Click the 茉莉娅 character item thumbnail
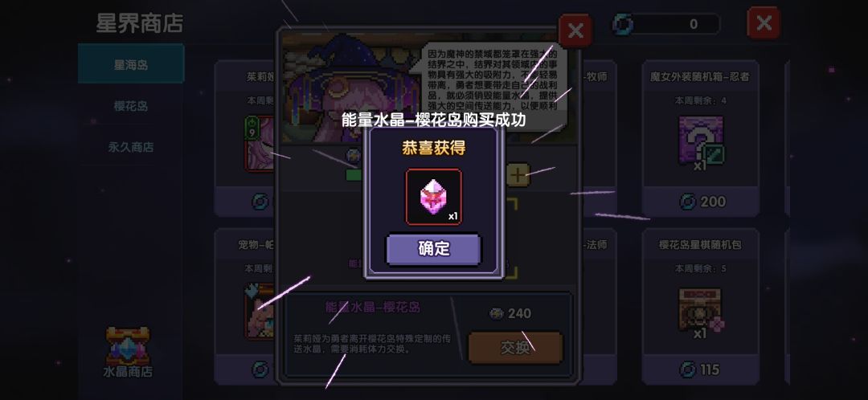Screen dimensions: 868x400 (259, 143)
